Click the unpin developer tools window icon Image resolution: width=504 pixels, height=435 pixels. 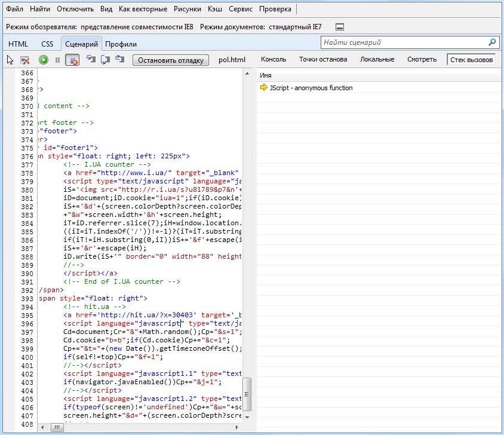point(340,27)
